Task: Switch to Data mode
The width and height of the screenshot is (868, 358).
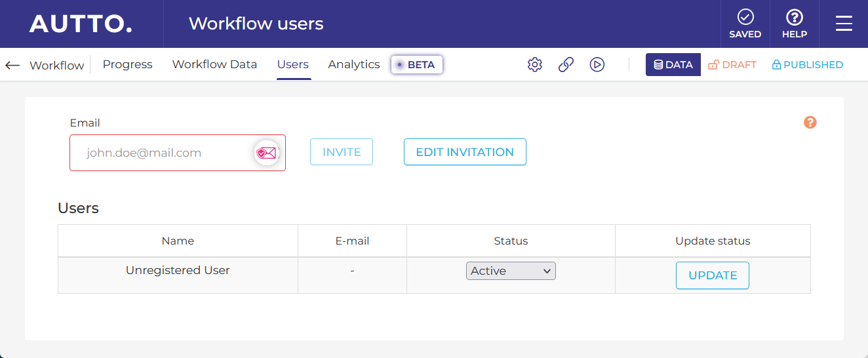Action: point(673,64)
